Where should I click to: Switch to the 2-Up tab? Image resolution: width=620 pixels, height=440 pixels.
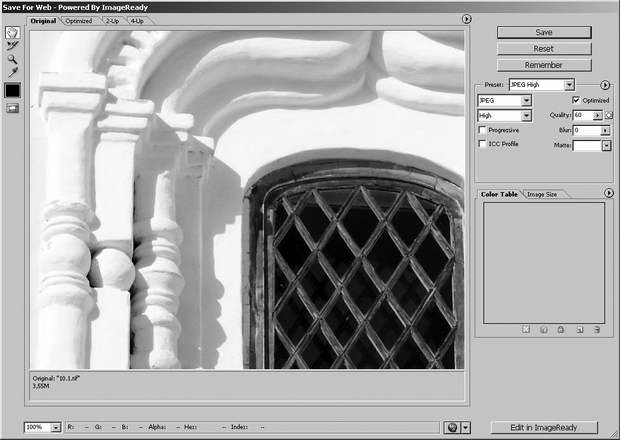coord(112,20)
